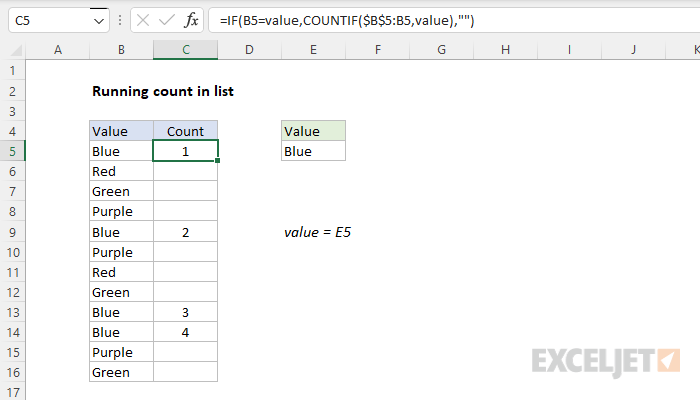The image size is (700, 400).
Task: Cancel formula entry with the X icon
Action: [x=143, y=21]
